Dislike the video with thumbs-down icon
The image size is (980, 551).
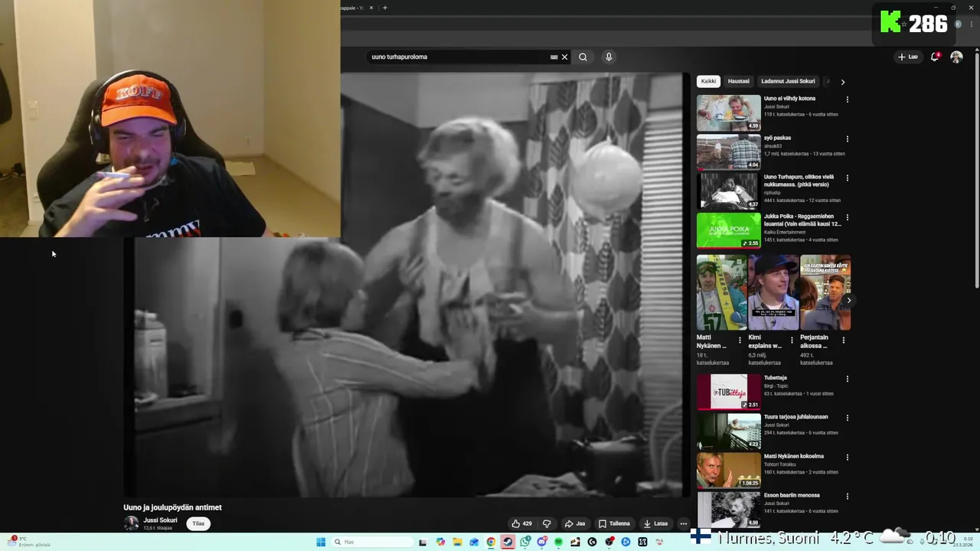click(547, 523)
